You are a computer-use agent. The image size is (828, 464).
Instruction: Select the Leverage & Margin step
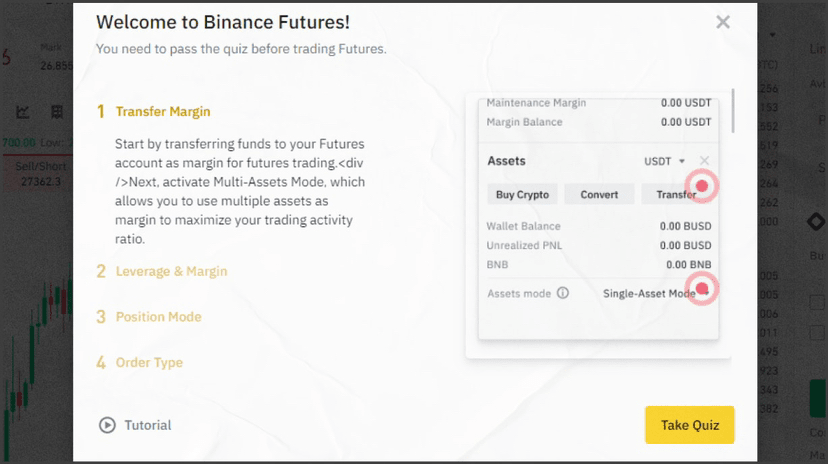171,271
